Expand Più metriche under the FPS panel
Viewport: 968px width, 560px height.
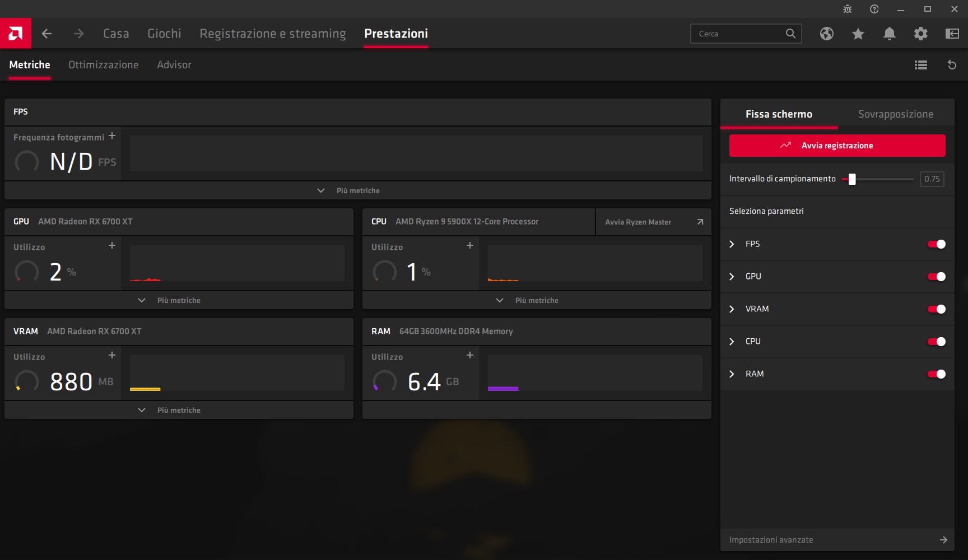point(357,190)
